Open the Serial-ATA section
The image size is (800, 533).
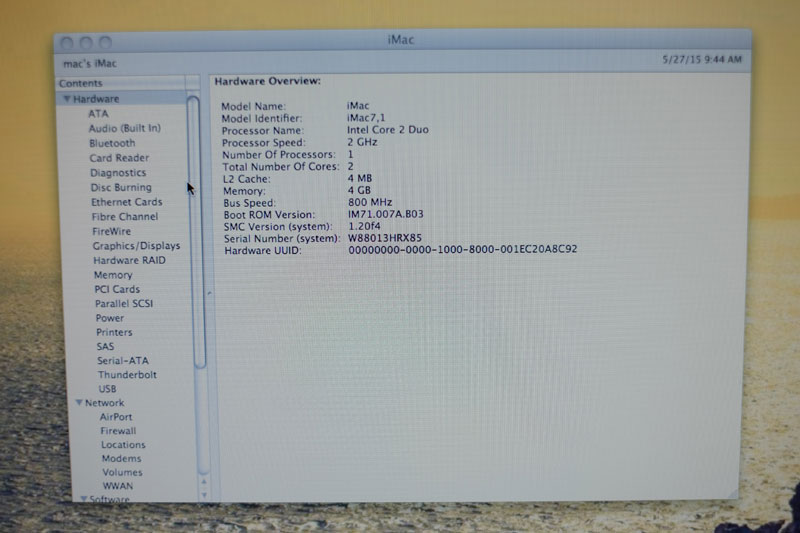pos(122,360)
